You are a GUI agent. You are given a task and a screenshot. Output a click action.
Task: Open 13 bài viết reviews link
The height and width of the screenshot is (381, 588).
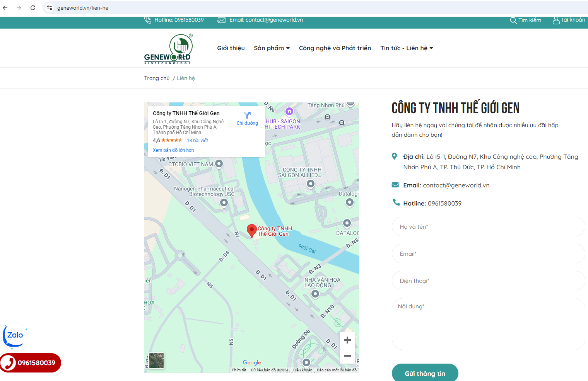197,141
